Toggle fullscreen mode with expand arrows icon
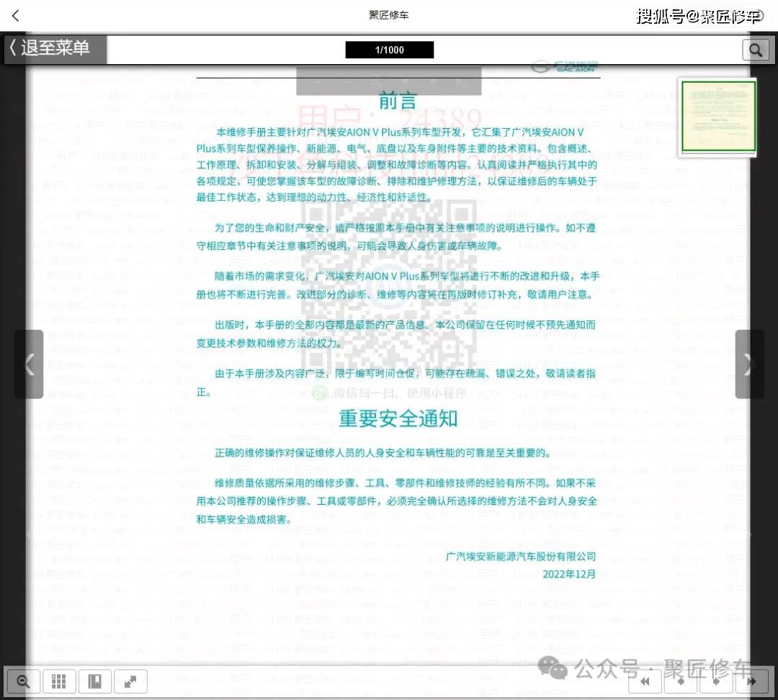 (130, 681)
